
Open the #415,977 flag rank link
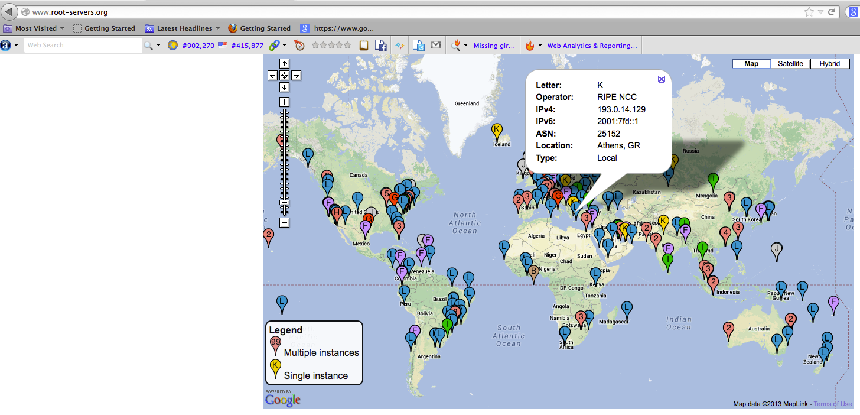241,46
